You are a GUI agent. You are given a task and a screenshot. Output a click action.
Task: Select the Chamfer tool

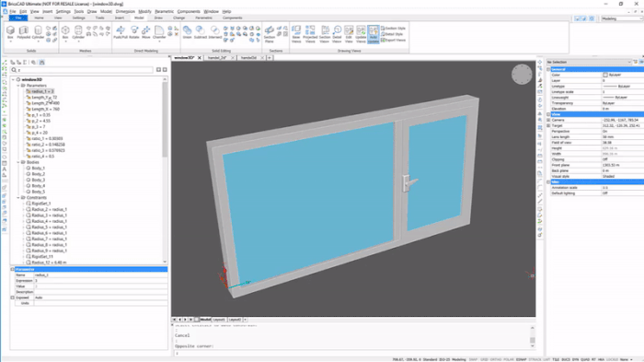coord(159,32)
